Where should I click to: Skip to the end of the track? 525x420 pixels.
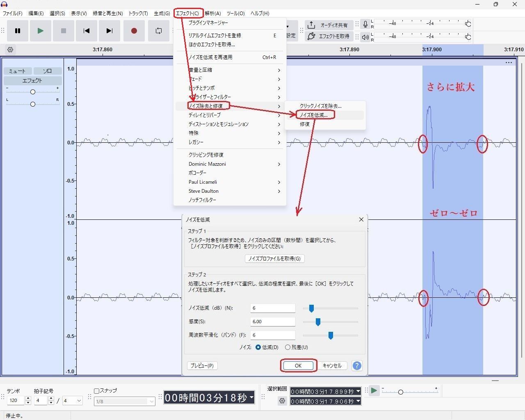click(x=109, y=31)
